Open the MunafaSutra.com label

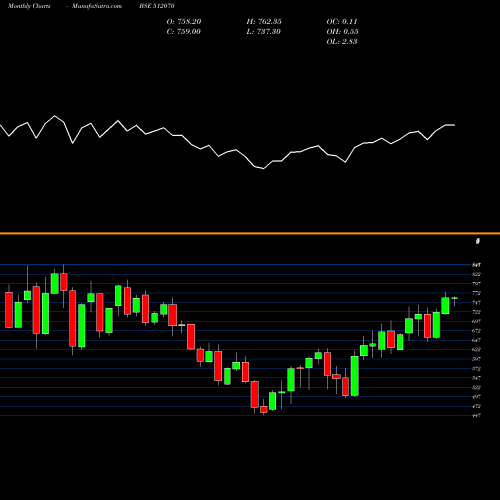point(97,6)
